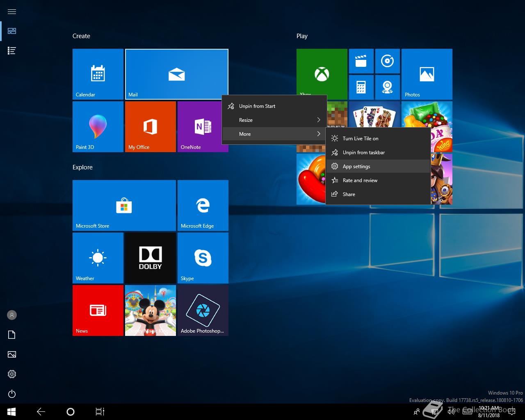Click the volume speaker tray icon
This screenshot has height=420, width=525.
451,412
